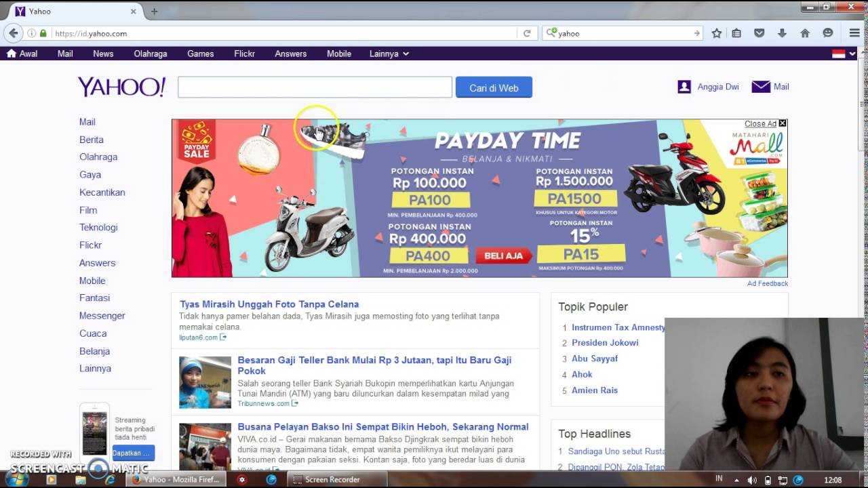This screenshot has height=488, width=868.
Task: Open the Mail envelope icon at top right
Action: point(761,87)
